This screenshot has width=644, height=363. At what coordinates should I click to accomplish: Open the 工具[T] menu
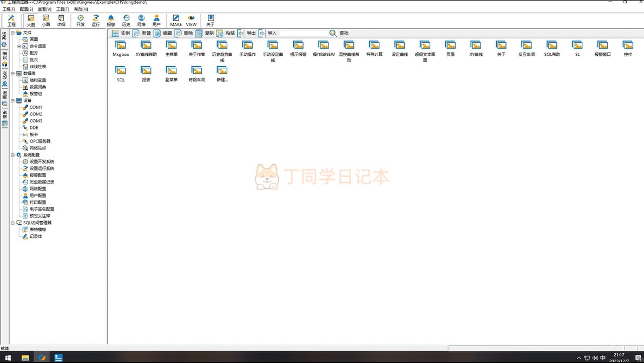pyautogui.click(x=62, y=9)
